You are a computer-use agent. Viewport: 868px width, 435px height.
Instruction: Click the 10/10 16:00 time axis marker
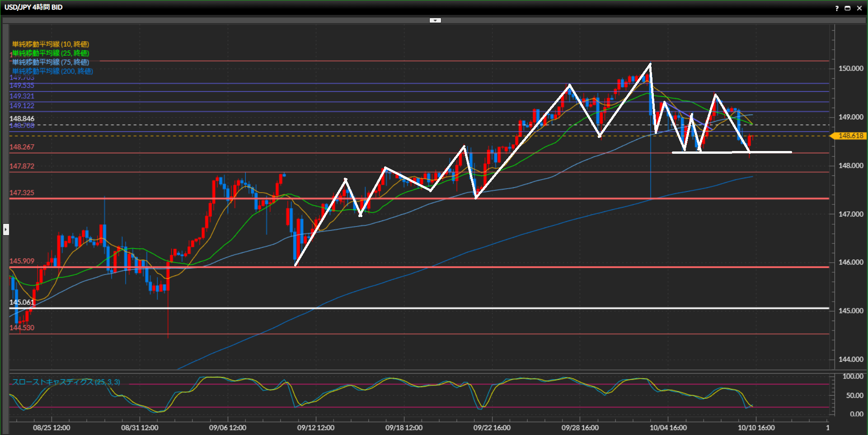(x=756, y=427)
